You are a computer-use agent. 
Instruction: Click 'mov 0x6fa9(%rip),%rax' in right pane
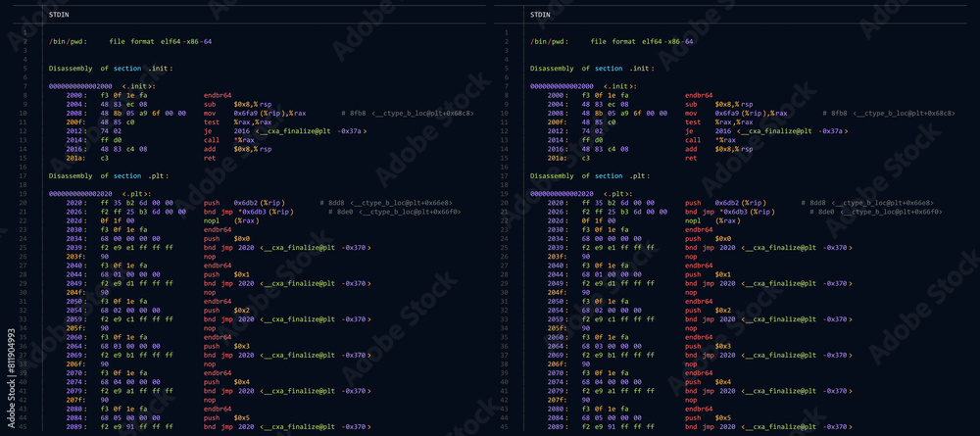pos(736,113)
